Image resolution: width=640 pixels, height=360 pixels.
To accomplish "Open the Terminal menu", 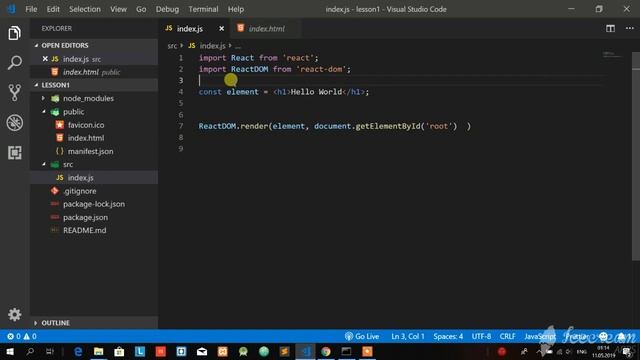I will tap(203, 9).
